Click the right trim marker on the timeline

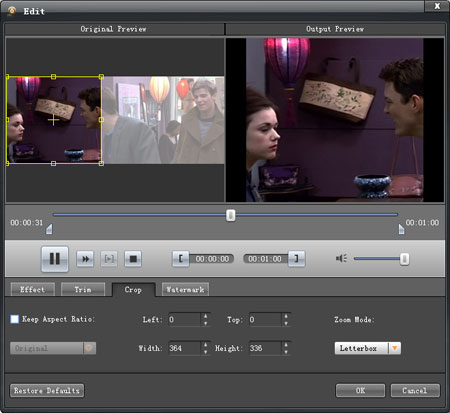click(401, 229)
